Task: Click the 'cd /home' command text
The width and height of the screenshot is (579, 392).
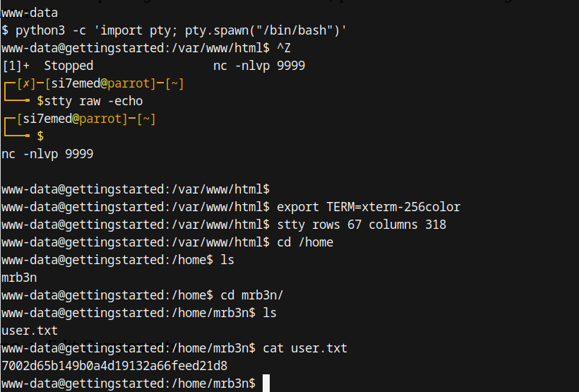Action: coord(304,242)
